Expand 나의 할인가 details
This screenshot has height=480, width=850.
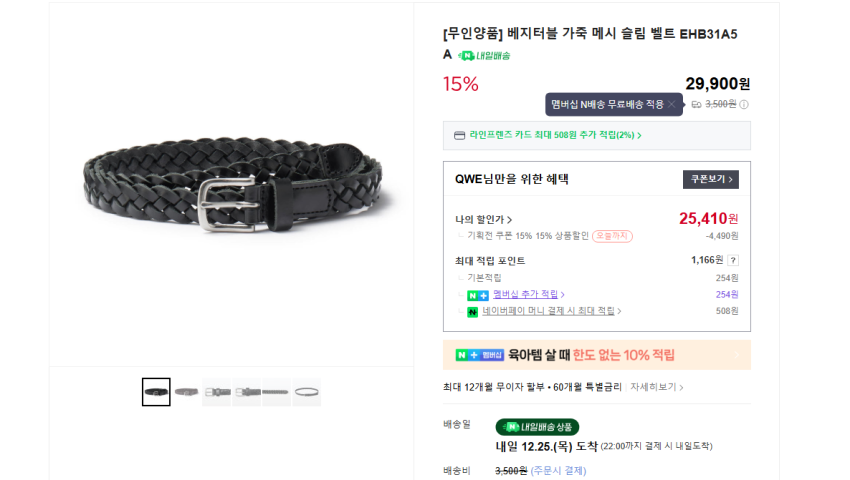[483, 220]
